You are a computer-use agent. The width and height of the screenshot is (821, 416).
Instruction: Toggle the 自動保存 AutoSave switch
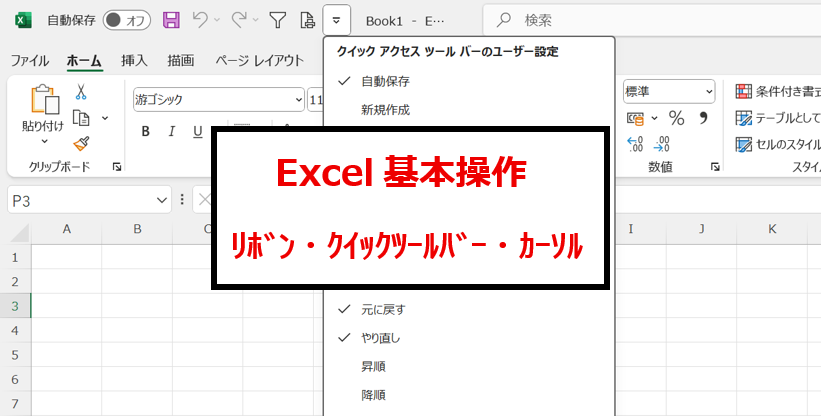126,20
